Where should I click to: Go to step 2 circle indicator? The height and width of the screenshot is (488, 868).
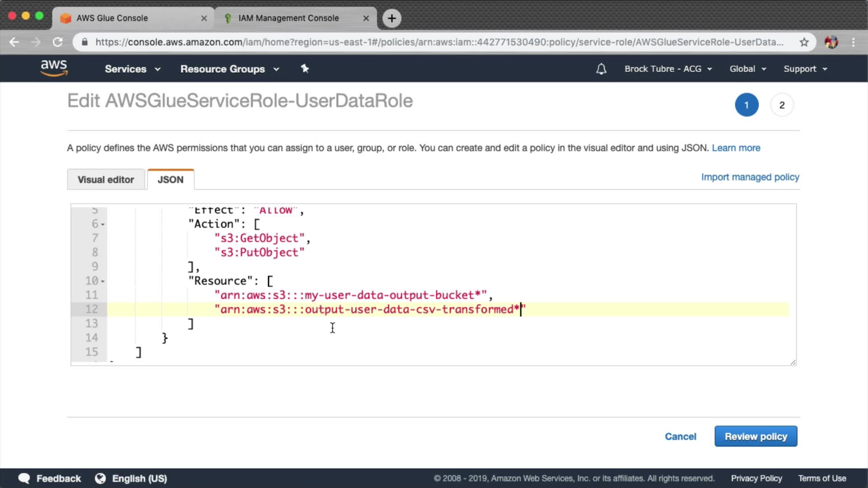pos(782,105)
